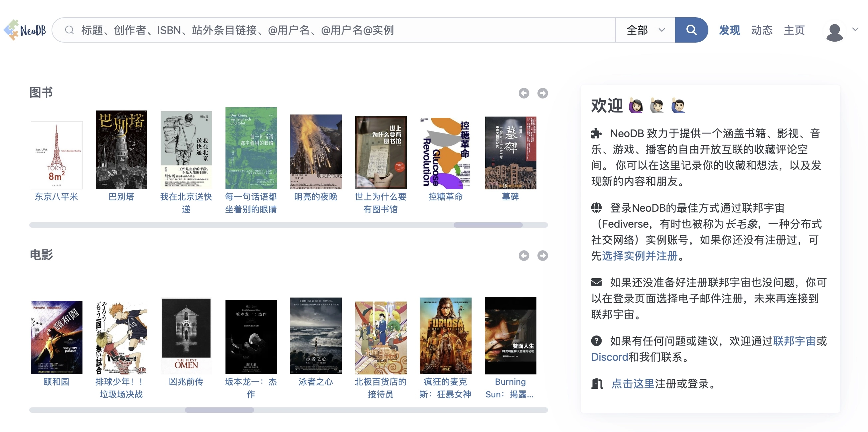868x432 pixels.
Task: Open 北极百货店的接待员 movie poster
Action: click(x=381, y=337)
